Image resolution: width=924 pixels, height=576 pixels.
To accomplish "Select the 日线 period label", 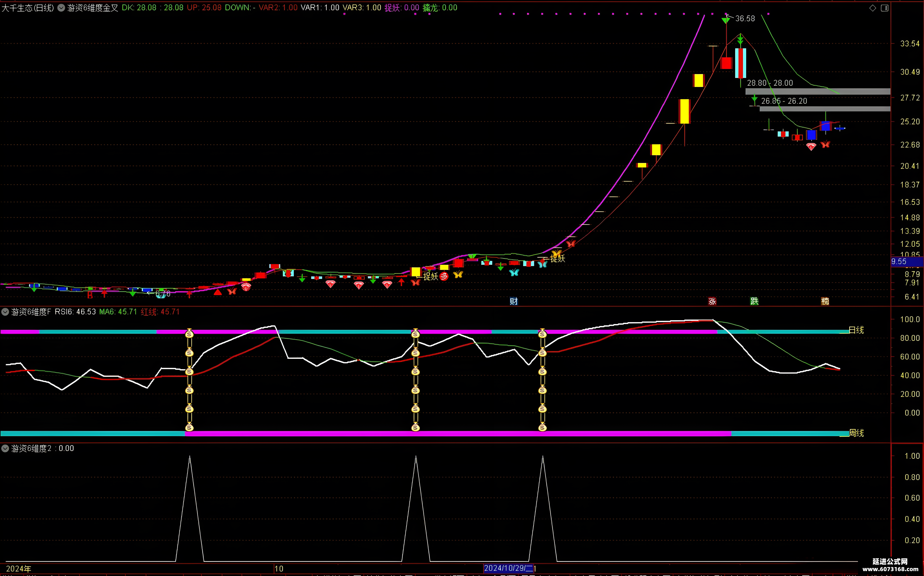I will (x=856, y=330).
